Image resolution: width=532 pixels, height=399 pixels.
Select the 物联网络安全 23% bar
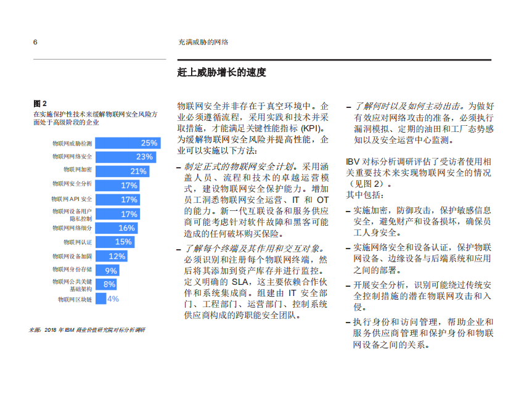pos(127,156)
